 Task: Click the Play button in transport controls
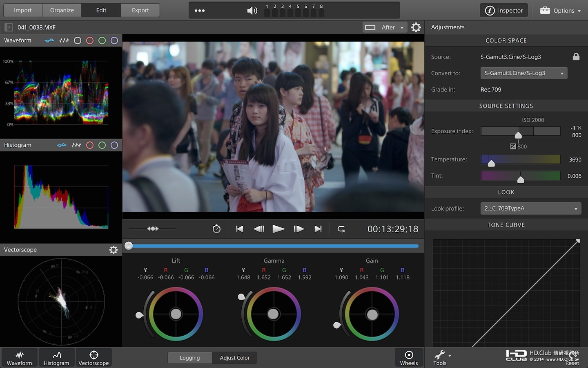(278, 229)
